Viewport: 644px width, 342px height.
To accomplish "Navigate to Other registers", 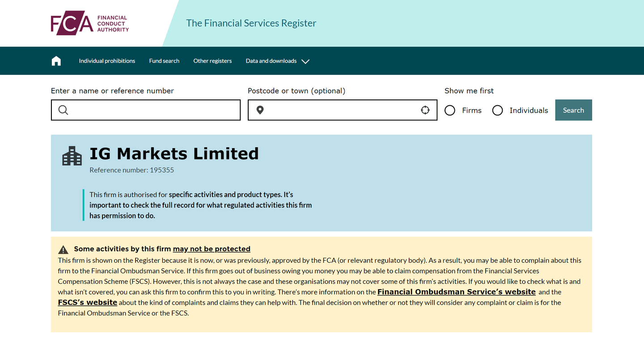I will point(212,60).
